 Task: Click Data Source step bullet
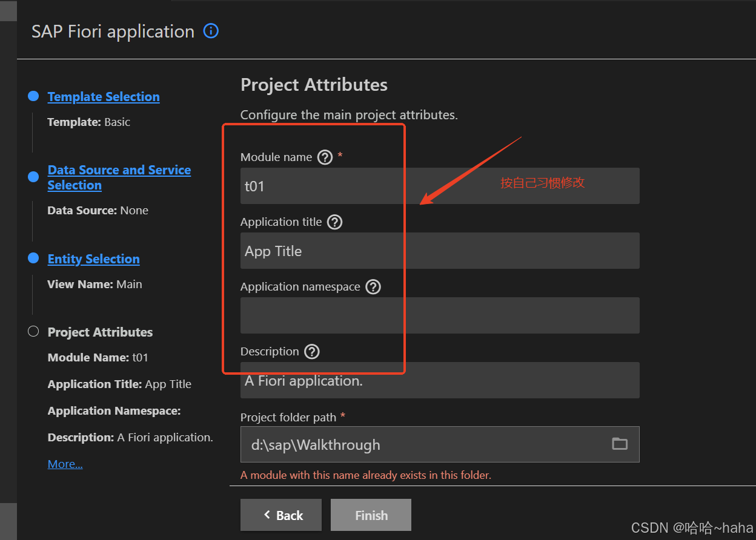[x=33, y=177]
